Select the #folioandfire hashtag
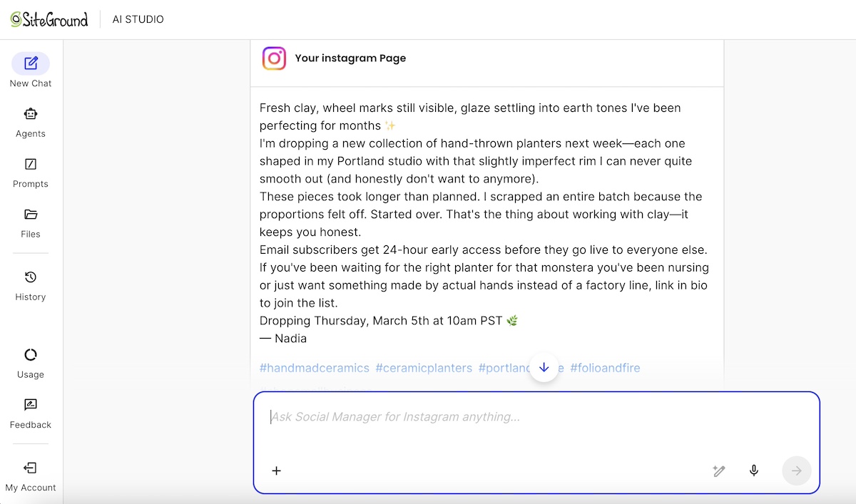This screenshot has width=856, height=504. pyautogui.click(x=605, y=368)
